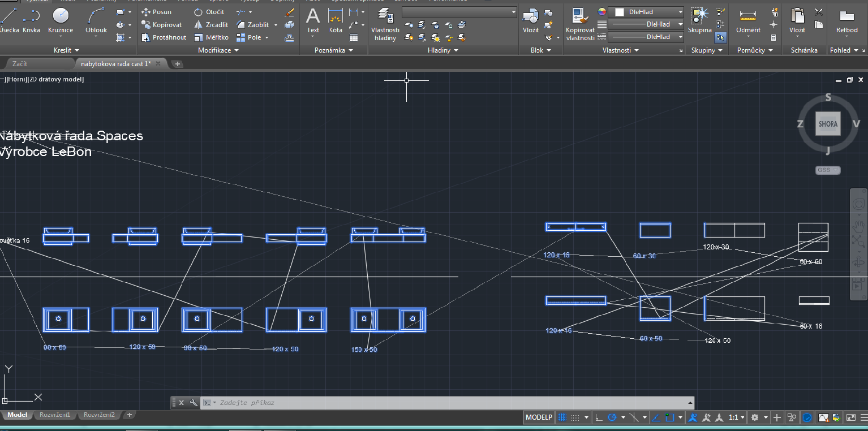Activate the Zrcadlit mirror tool
The image size is (868, 431).
coord(212,25)
